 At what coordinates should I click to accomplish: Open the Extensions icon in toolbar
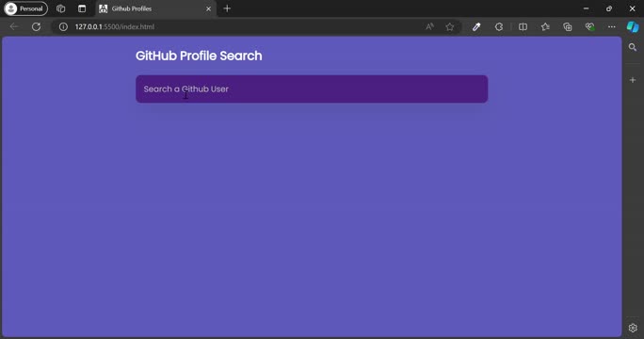pos(499,26)
